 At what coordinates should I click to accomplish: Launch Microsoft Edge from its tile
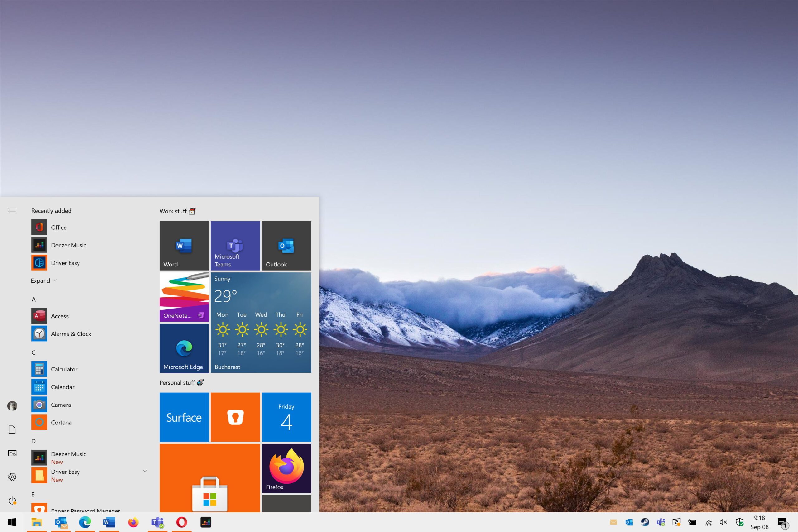184,348
